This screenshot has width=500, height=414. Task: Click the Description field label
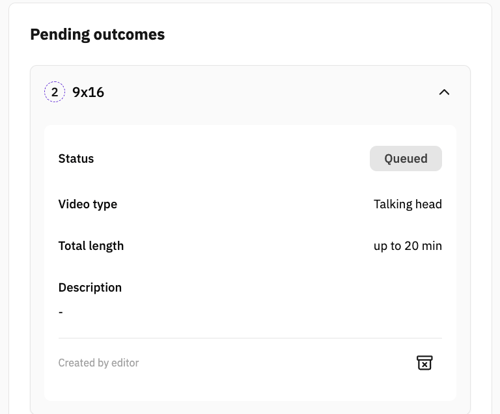coord(90,288)
